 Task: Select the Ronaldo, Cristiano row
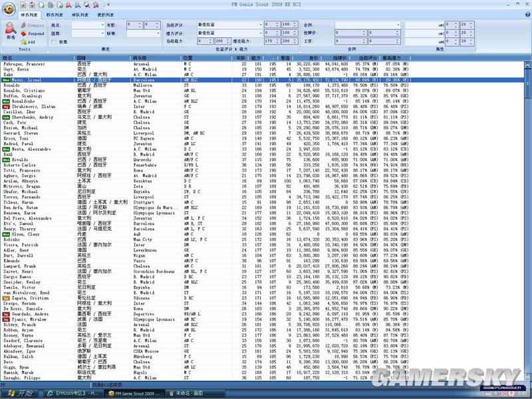coord(262,90)
